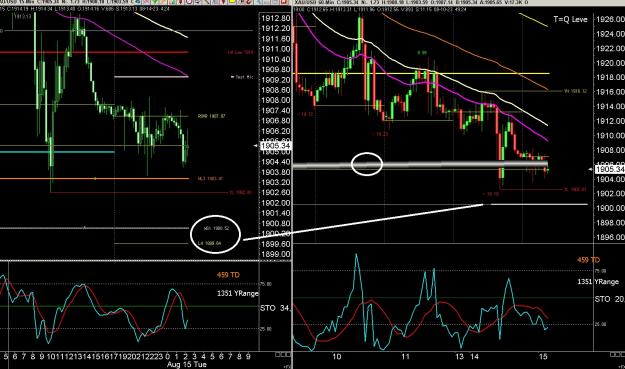Click 459 TD label in left stochastic panel
The width and height of the screenshot is (625, 369).
(x=228, y=275)
